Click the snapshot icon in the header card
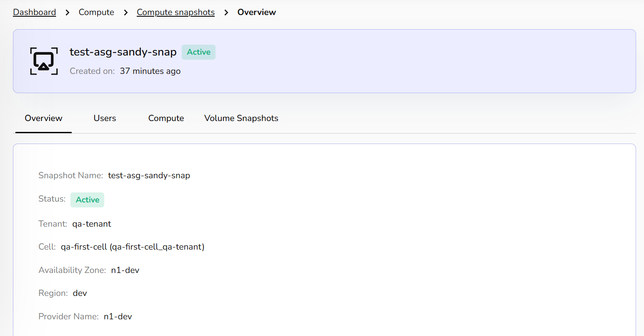The height and width of the screenshot is (336, 644). click(x=44, y=61)
